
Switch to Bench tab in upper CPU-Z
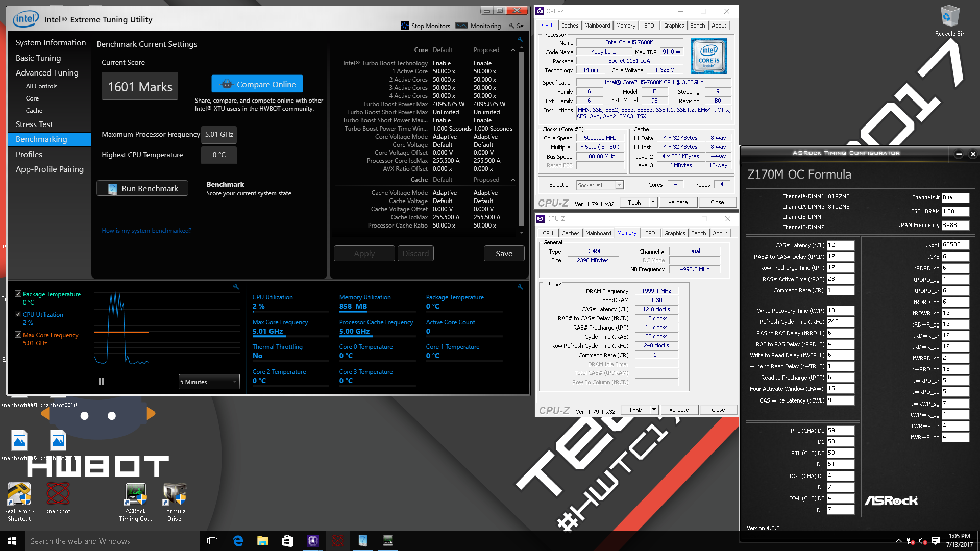pyautogui.click(x=697, y=26)
